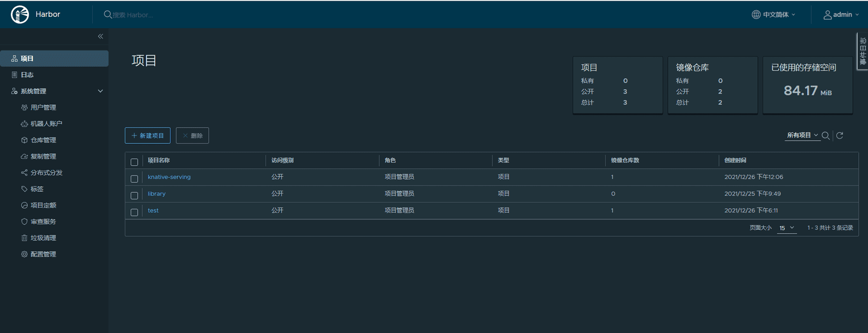Sort by 镜像仓库数 column header

625,160
